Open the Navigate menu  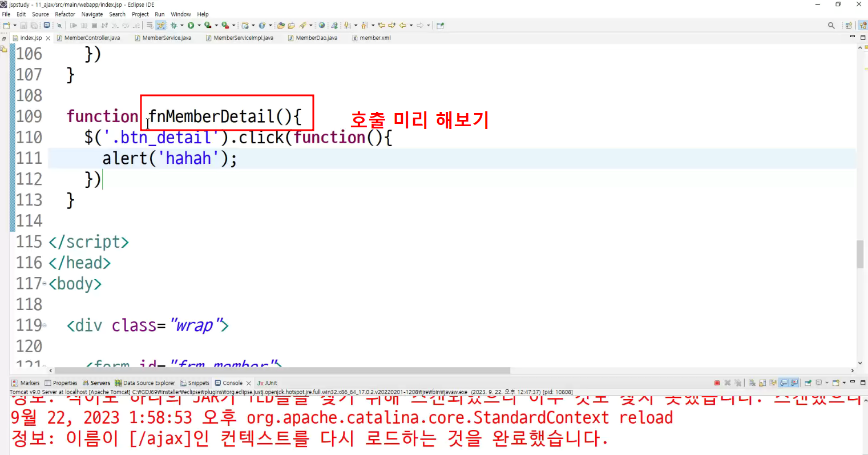92,14
